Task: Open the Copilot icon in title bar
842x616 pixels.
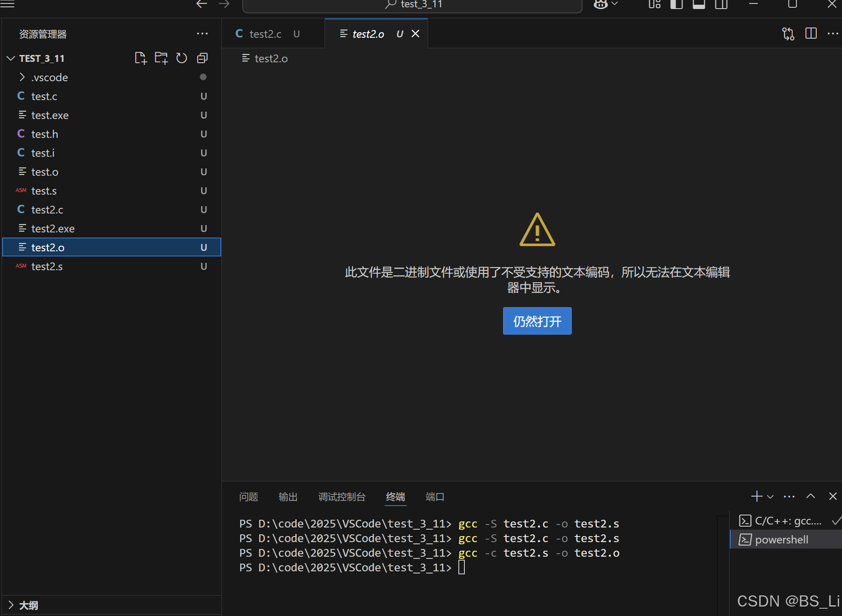Action: [601, 4]
